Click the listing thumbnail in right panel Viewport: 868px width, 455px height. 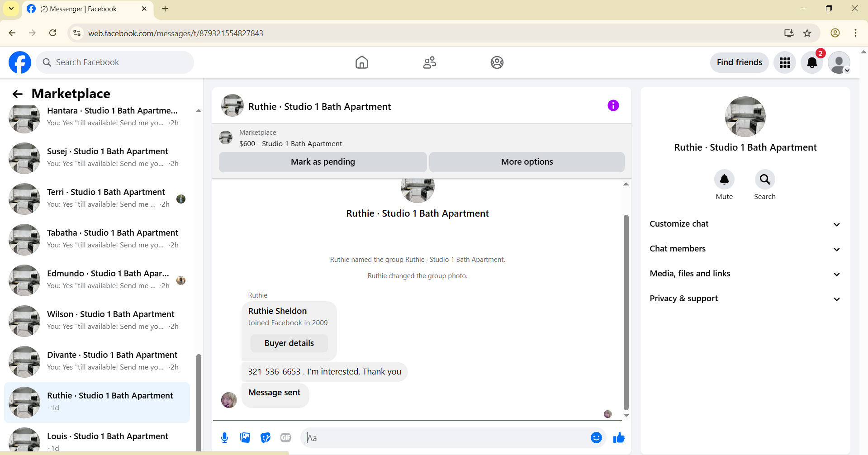745,117
